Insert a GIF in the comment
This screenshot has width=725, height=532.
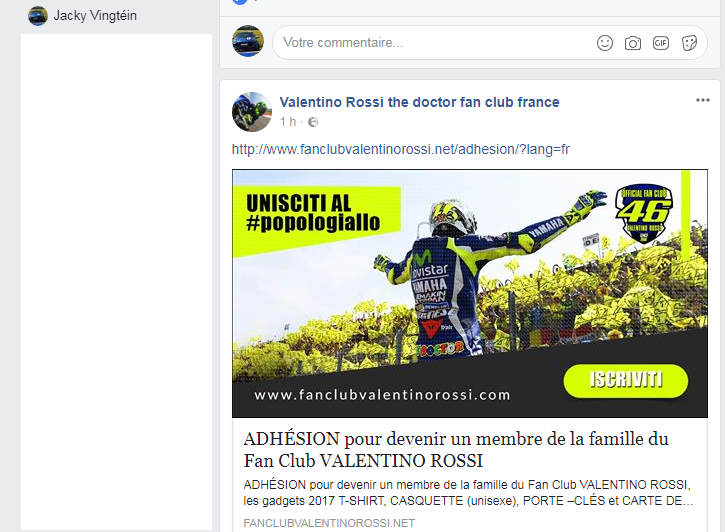click(x=661, y=43)
